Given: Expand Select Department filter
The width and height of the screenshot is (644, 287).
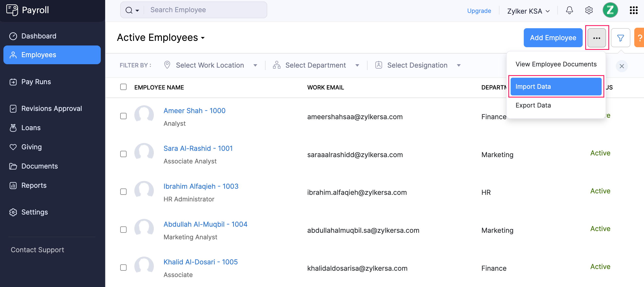Looking at the screenshot, I should (316, 65).
